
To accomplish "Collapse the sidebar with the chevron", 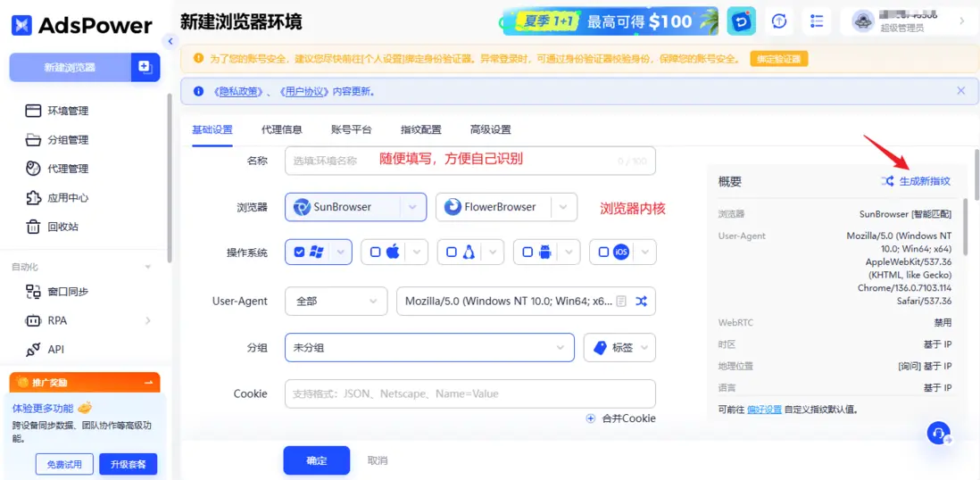I will click(170, 41).
